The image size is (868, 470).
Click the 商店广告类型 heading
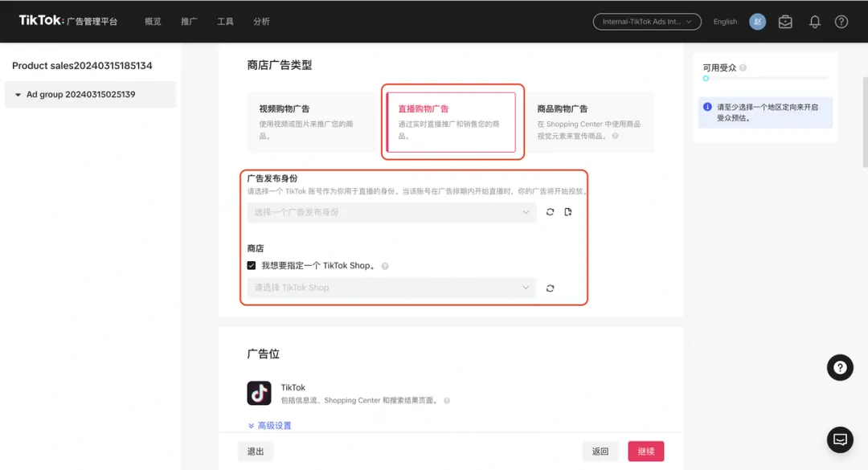tap(280, 65)
